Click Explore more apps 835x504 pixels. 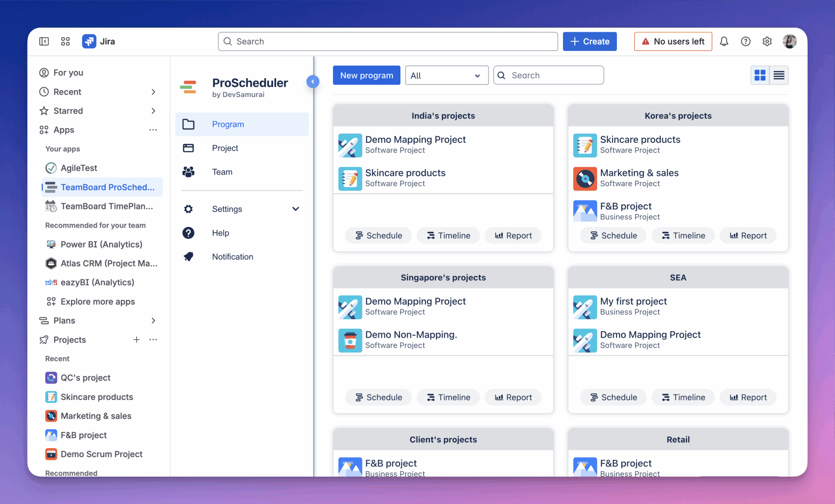(102, 301)
